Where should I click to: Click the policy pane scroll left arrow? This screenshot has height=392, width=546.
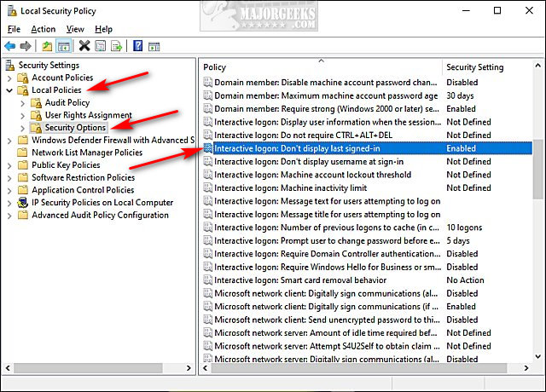[206, 368]
